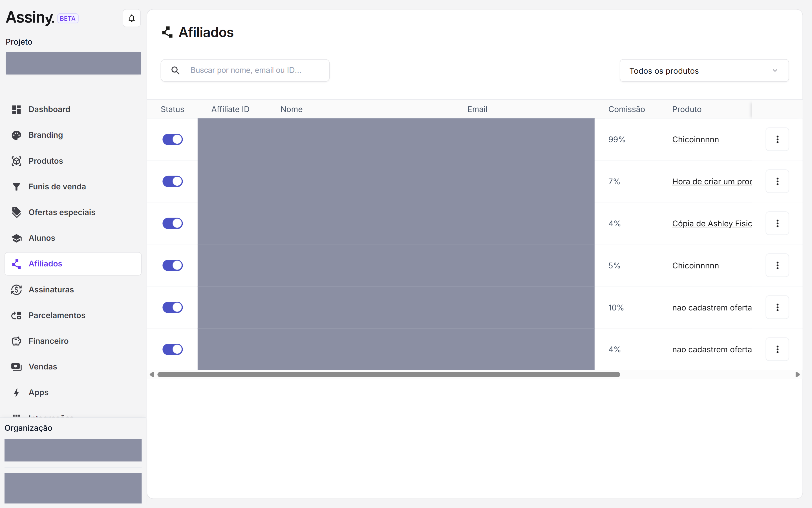Click the Comissão column header
Screen dimensions: 812x508
tap(626, 110)
